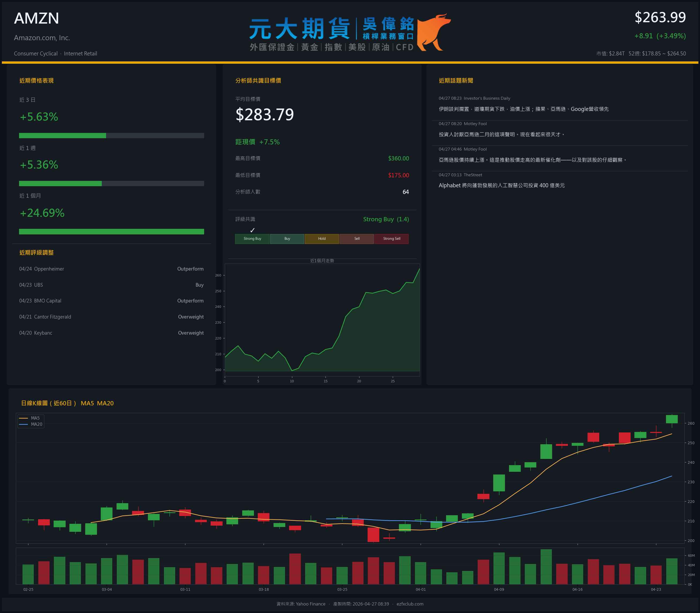Screen dimensions: 700x613
Task: Open the Investor's Business Daily news headline
Action: point(523,109)
